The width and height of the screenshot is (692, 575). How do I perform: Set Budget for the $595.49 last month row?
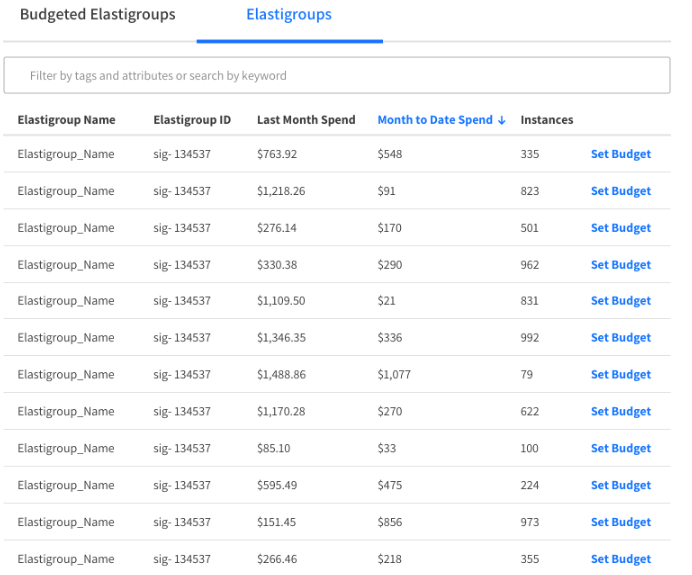tap(620, 485)
